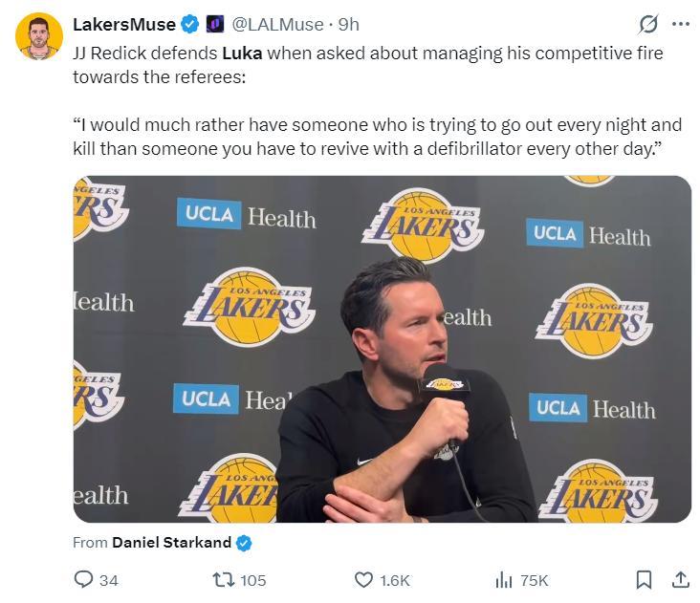The image size is (700, 603).
Task: Repost using the retweet arrows icon
Action: point(222,579)
